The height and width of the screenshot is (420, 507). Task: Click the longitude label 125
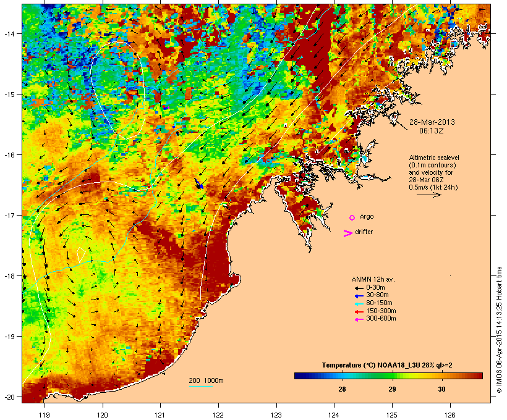coord(392,415)
